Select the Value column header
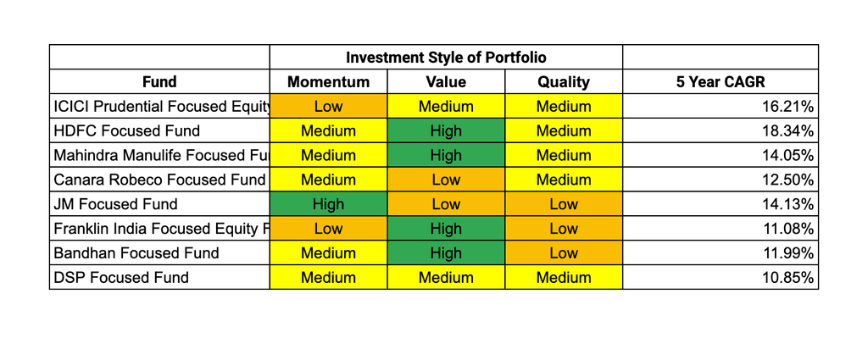The image size is (868, 349). click(x=446, y=82)
